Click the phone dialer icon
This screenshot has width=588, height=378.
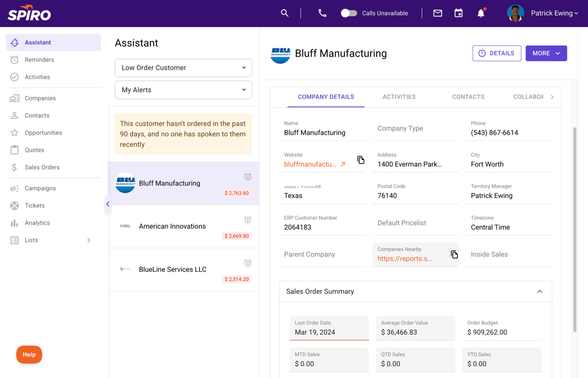(x=322, y=13)
